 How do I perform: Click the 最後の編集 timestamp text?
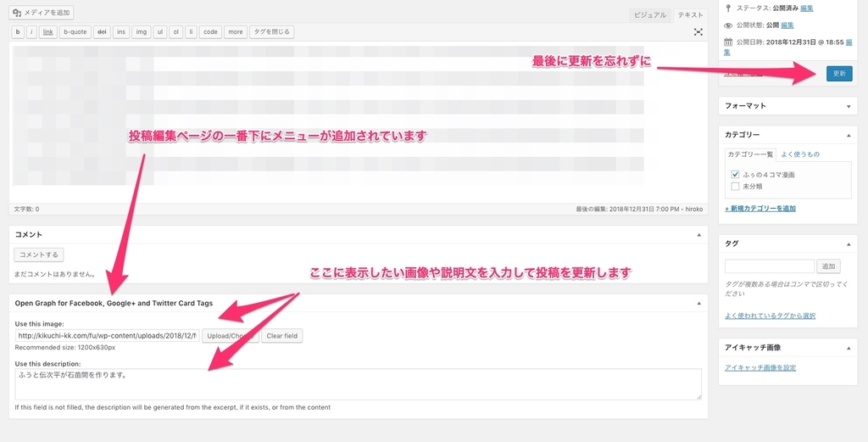coord(639,210)
